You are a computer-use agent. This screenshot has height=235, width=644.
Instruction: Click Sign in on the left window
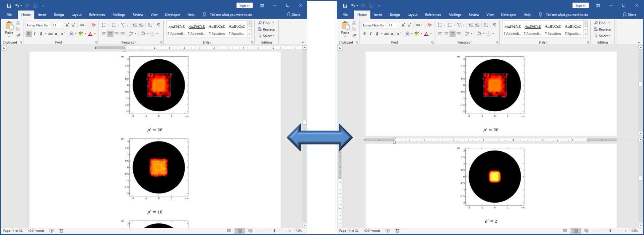(245, 5)
